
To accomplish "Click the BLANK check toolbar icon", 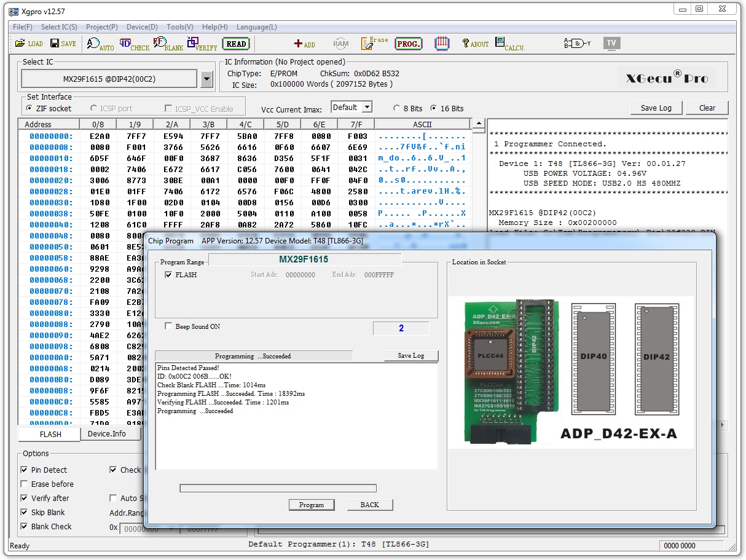I will 168,44.
